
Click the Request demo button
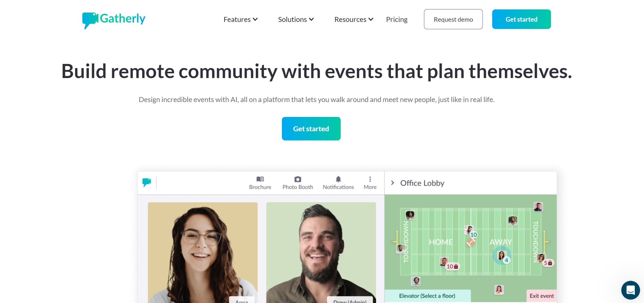click(x=453, y=19)
